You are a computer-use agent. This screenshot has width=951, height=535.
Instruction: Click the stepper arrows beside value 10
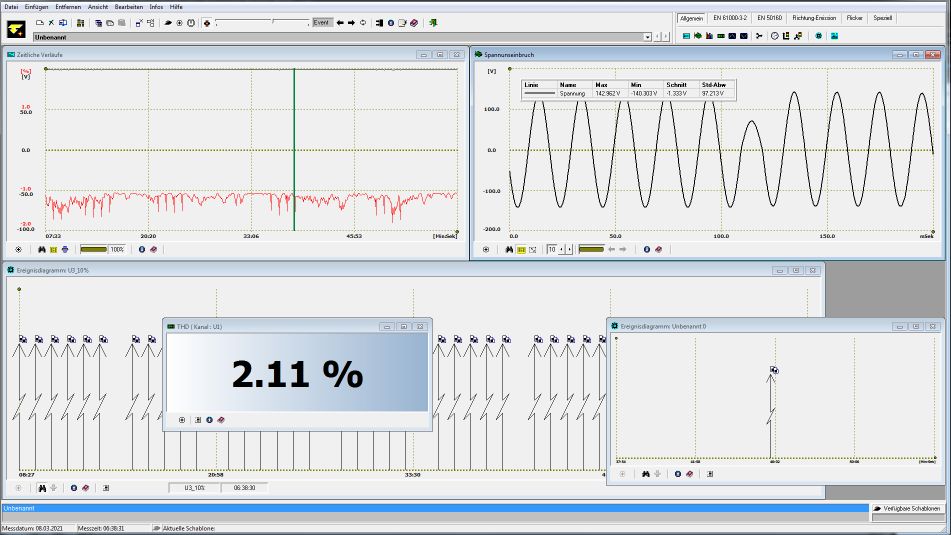pyautogui.click(x=560, y=249)
